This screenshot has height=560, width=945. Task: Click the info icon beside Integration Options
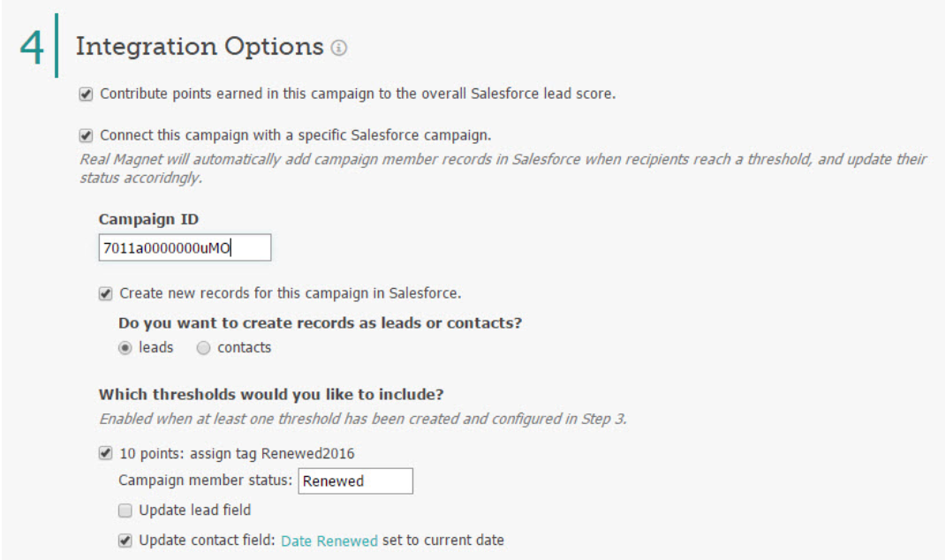tap(339, 48)
